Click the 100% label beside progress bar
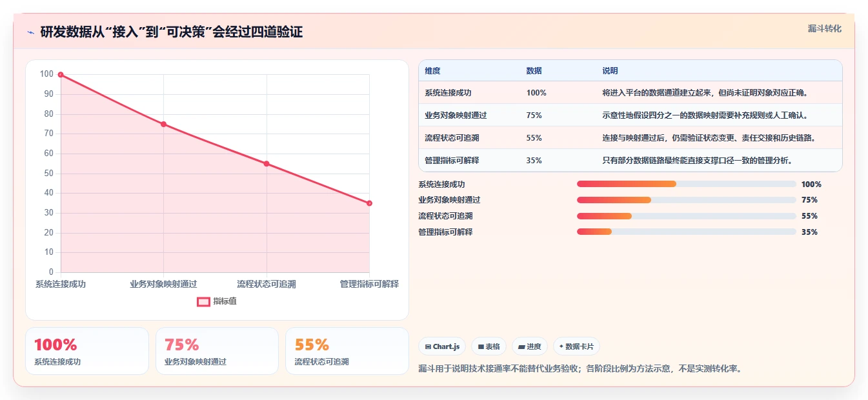868x400 pixels. [x=811, y=185]
